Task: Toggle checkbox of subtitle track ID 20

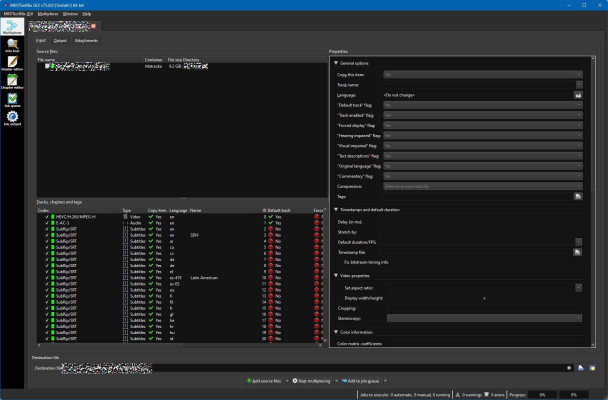Action: coord(47,338)
